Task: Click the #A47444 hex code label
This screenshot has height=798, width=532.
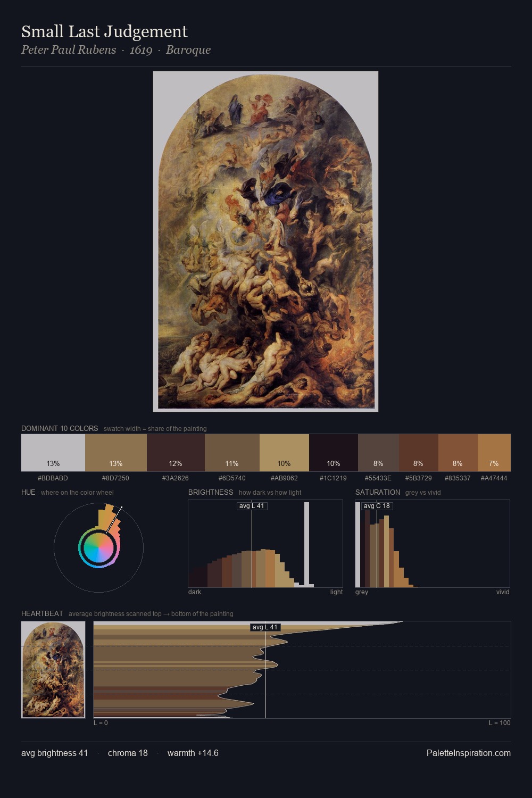Action: pos(494,478)
